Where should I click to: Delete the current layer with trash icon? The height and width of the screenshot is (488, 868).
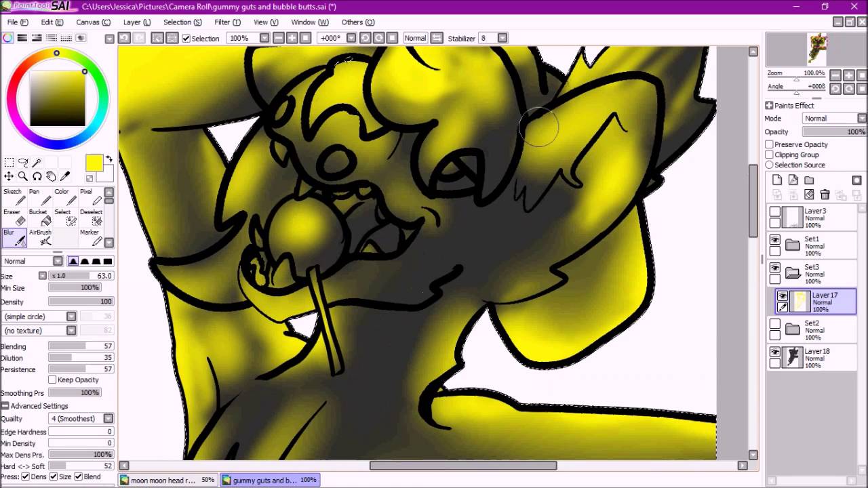825,195
